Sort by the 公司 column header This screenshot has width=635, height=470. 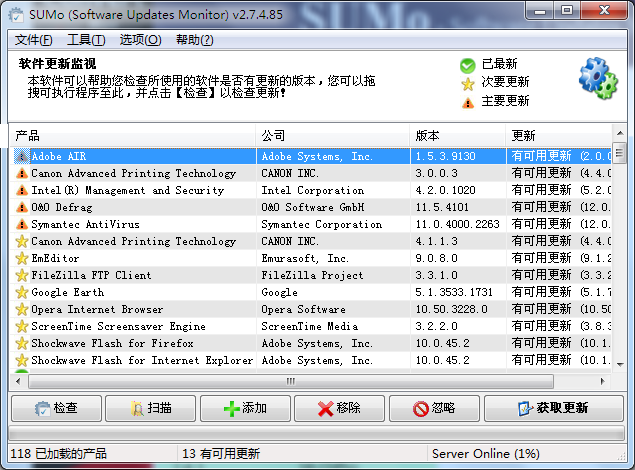332,136
